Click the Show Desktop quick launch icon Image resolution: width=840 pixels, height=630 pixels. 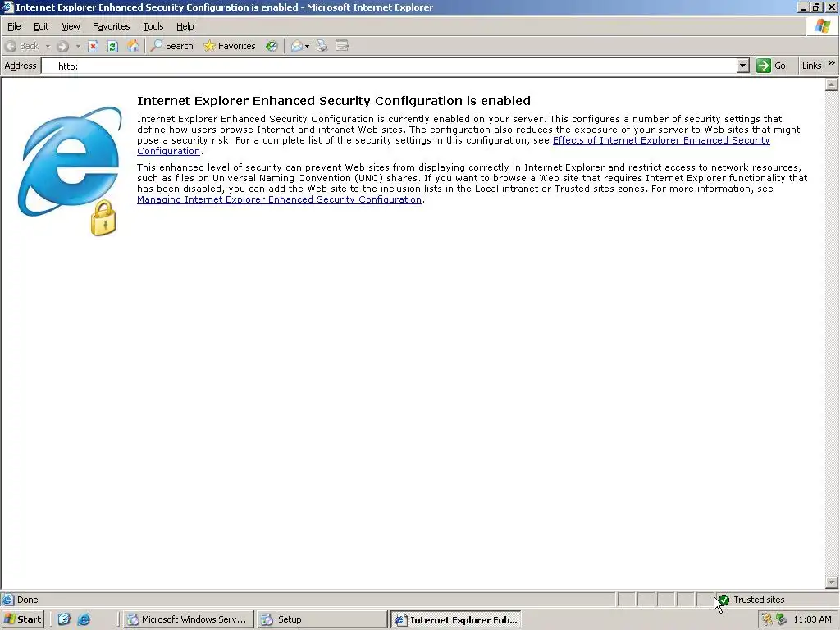(x=64, y=619)
